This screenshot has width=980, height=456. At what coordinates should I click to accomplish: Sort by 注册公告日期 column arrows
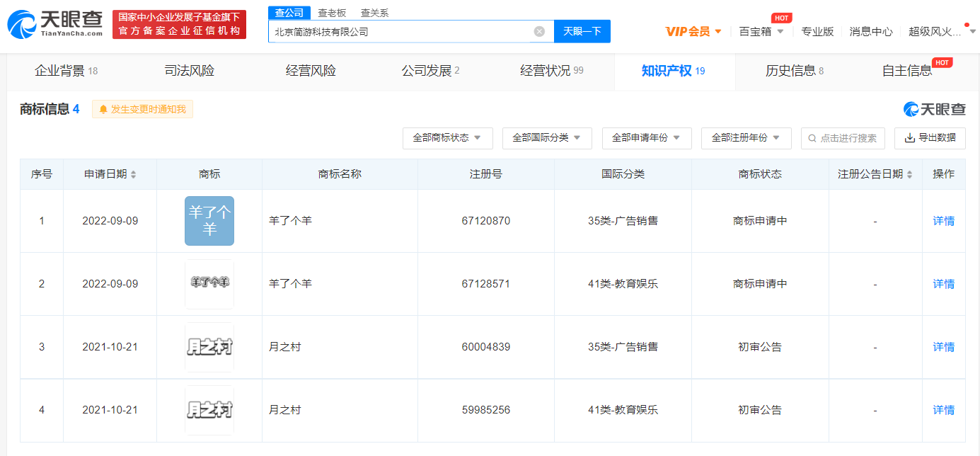point(909,174)
